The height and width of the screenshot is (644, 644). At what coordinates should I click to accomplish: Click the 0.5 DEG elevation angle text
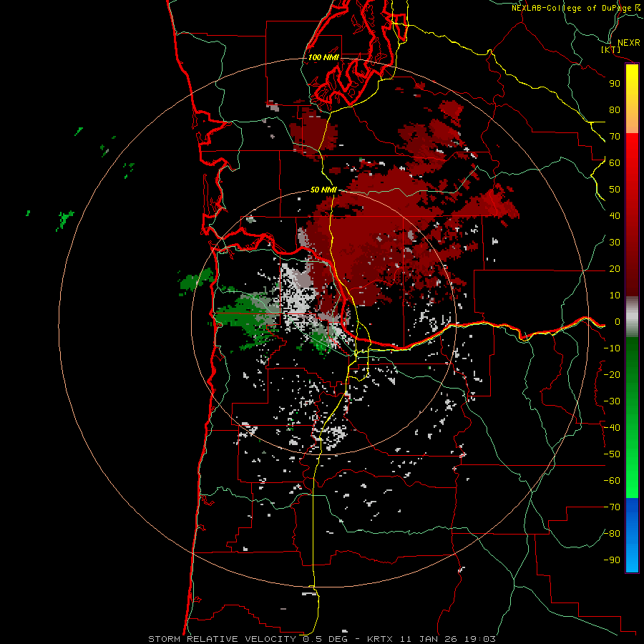pyautogui.click(x=326, y=639)
